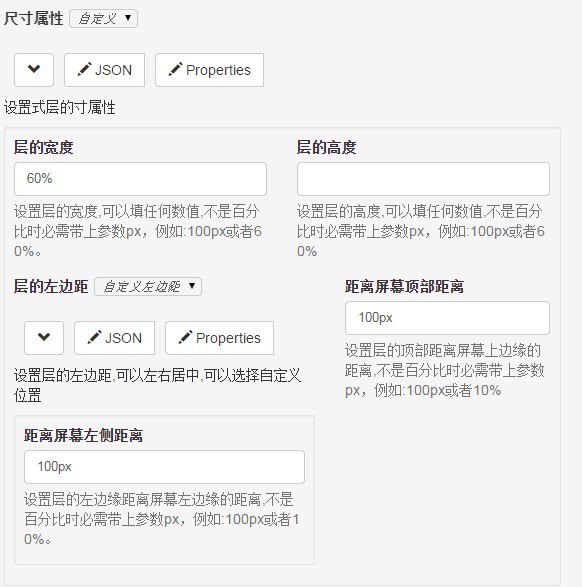This screenshot has width=582, height=587.
Task: Open the 自定义 dropdown beside 尺寸属性
Action: click(x=104, y=18)
